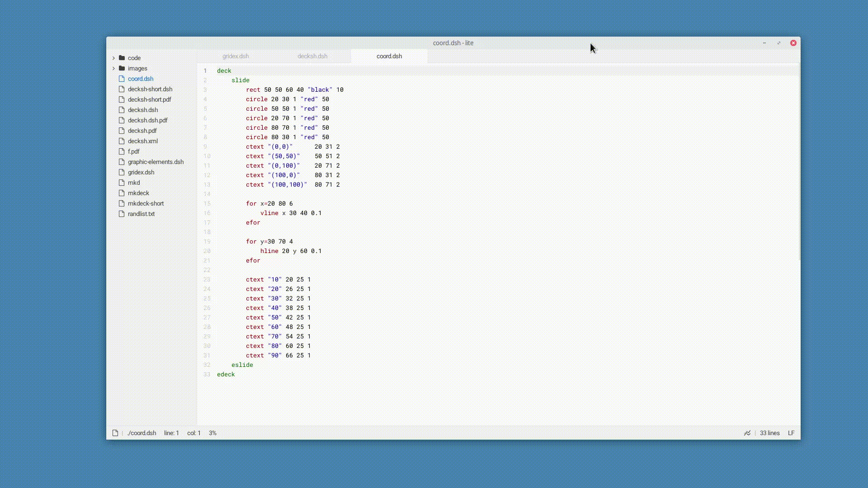Image resolution: width=868 pixels, height=488 pixels.
Task: Click the performance graph icon in the status bar
Action: (x=747, y=433)
